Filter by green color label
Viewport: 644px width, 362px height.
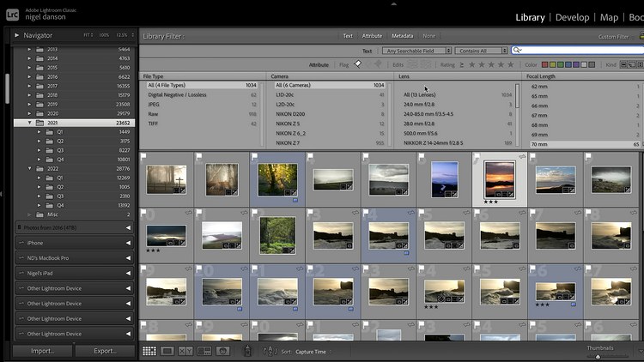pyautogui.click(x=560, y=64)
